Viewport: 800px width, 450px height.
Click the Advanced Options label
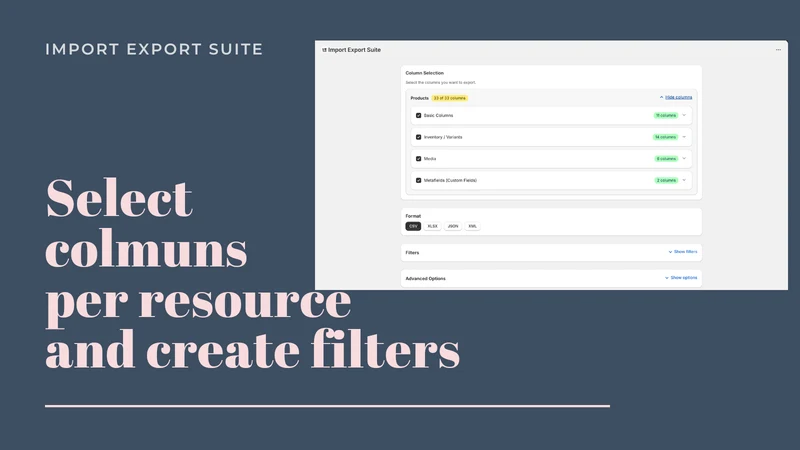click(x=426, y=279)
